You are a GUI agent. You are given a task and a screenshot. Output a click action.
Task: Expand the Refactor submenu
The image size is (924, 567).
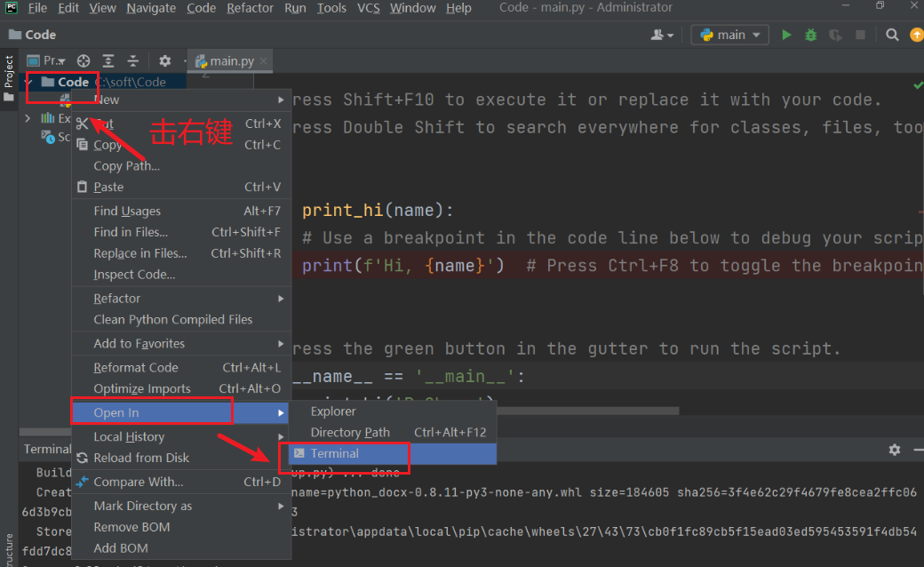point(181,299)
